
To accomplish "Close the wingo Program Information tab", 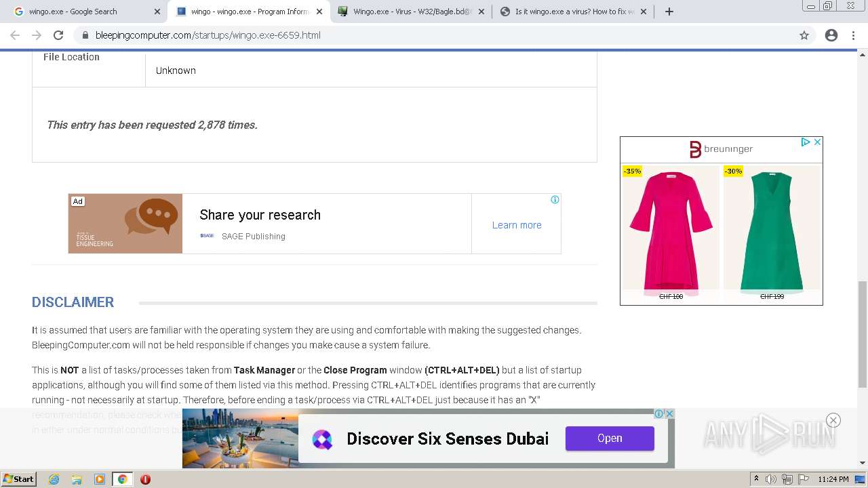I will coord(319,12).
